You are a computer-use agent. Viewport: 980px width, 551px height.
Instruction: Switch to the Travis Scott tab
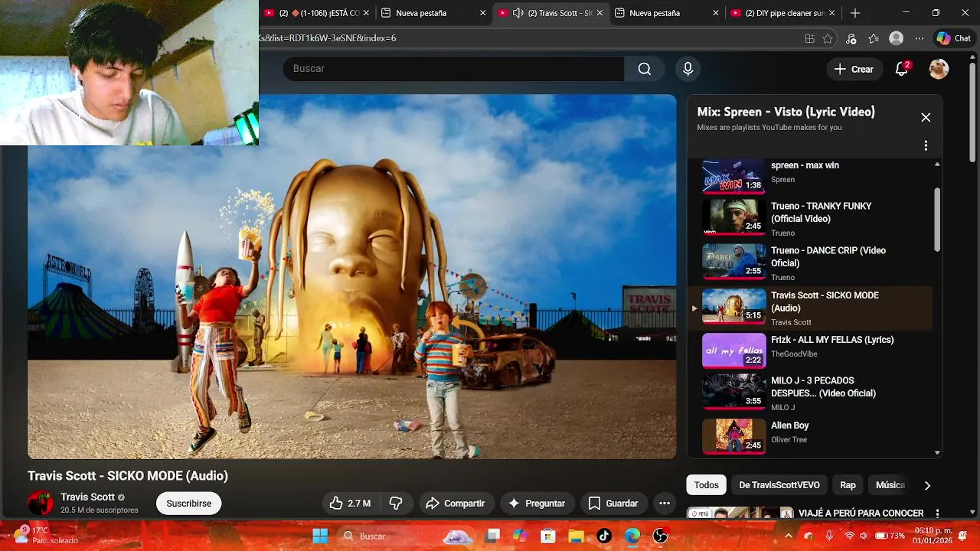(550, 13)
